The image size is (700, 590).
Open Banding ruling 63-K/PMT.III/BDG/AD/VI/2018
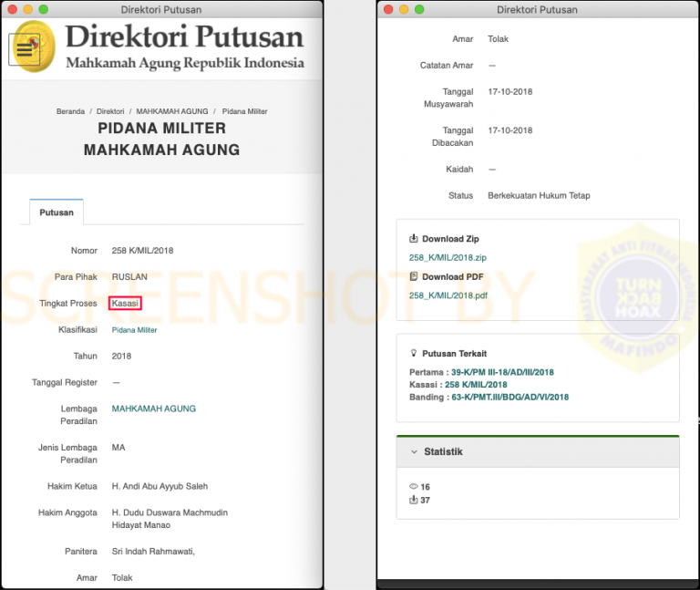pyautogui.click(x=510, y=397)
